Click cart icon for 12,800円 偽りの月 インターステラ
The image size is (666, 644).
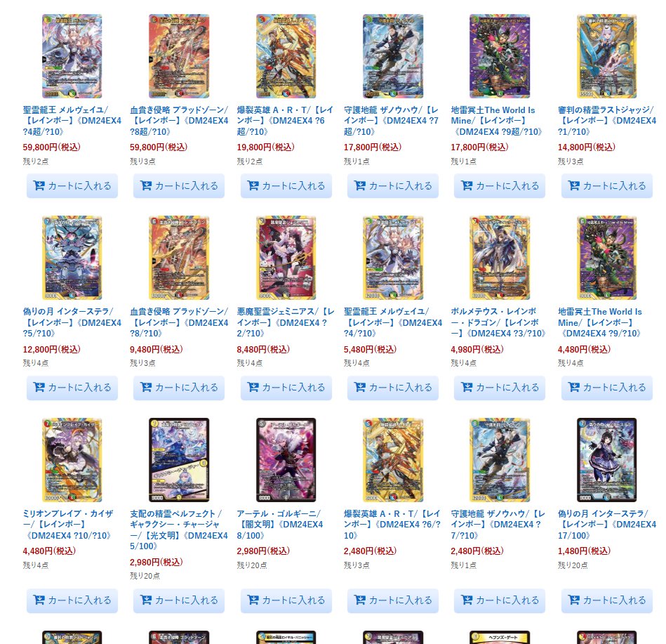39,387
